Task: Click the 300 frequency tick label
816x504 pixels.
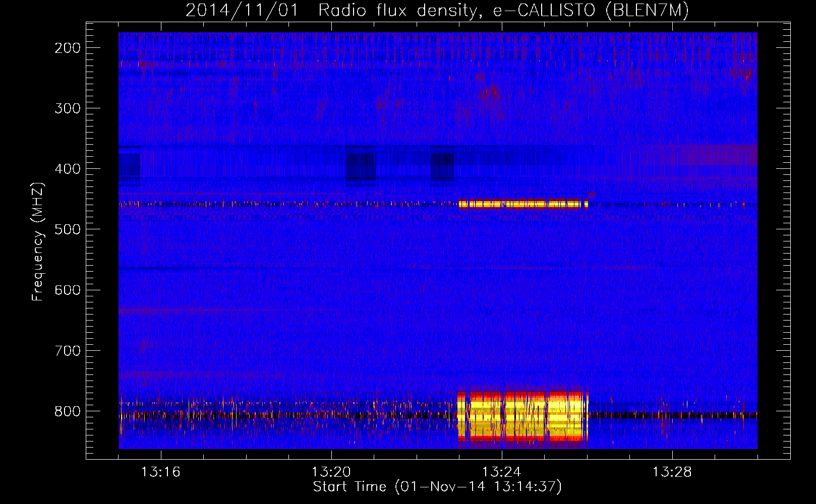Action: pyautogui.click(x=67, y=108)
